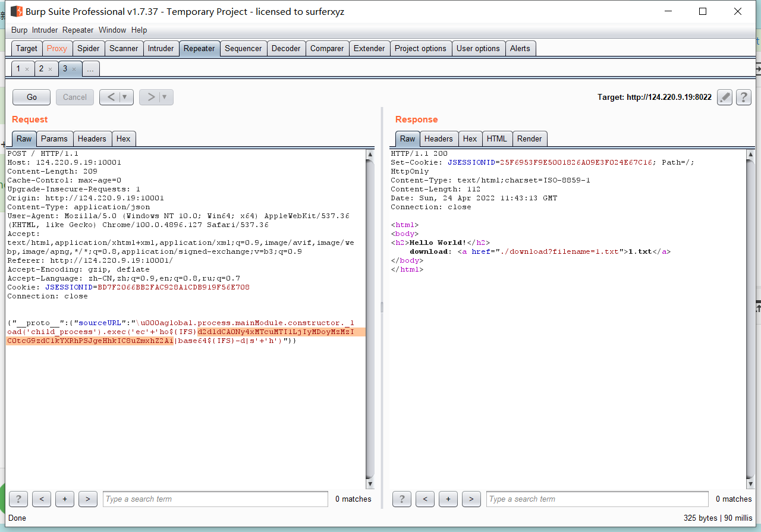The width and height of the screenshot is (761, 532).
Task: Click the JSESSIONID cookie value in request
Action: 174,287
